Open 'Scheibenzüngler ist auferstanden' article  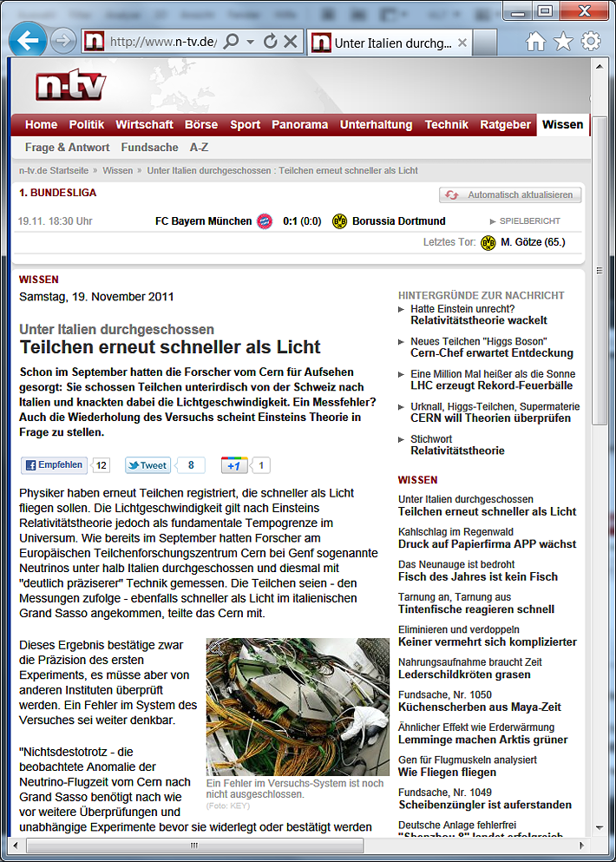pyautogui.click(x=485, y=805)
